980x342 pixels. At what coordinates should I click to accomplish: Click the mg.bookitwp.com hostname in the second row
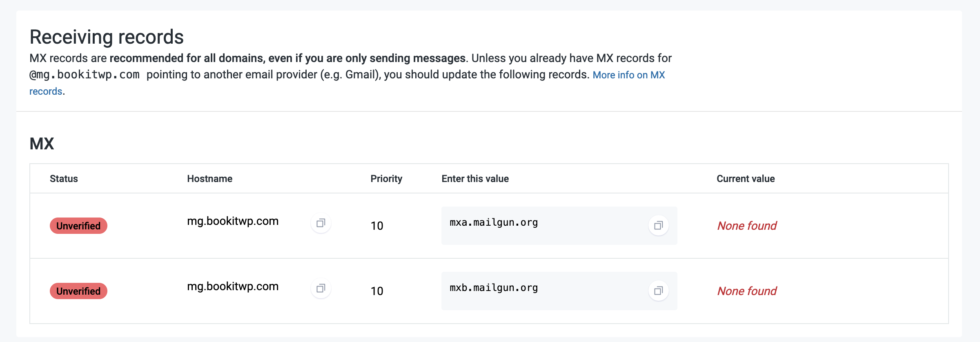point(233,286)
